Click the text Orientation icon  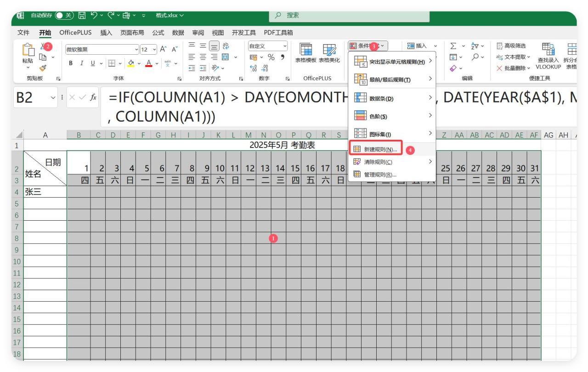pos(215,68)
